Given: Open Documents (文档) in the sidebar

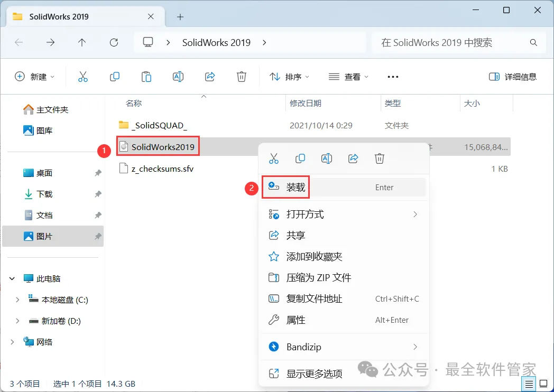Looking at the screenshot, I should pos(38,215).
